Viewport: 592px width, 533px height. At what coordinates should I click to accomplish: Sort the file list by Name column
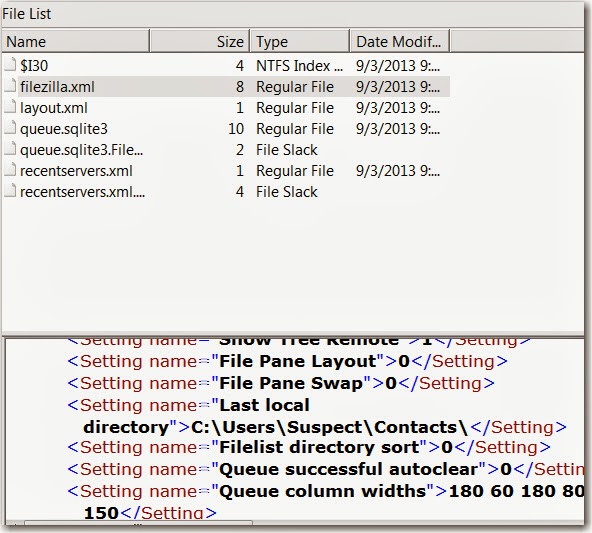click(x=75, y=41)
